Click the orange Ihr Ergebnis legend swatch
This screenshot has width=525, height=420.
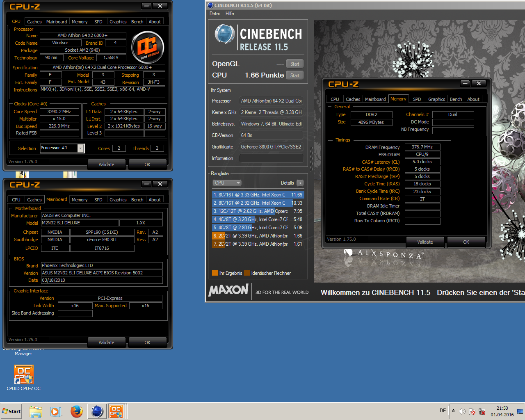(x=215, y=273)
